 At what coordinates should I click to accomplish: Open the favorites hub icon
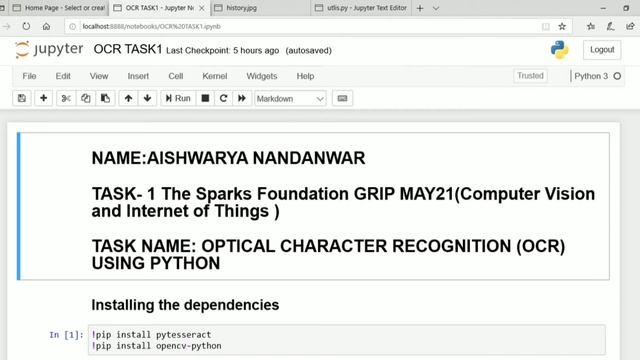591,27
